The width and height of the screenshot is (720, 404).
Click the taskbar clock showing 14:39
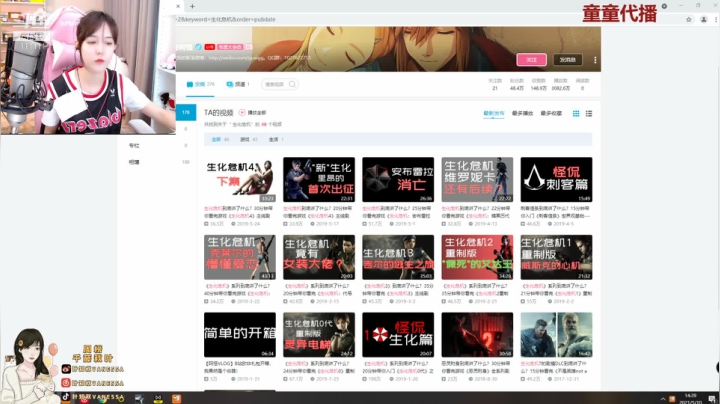coord(691,398)
